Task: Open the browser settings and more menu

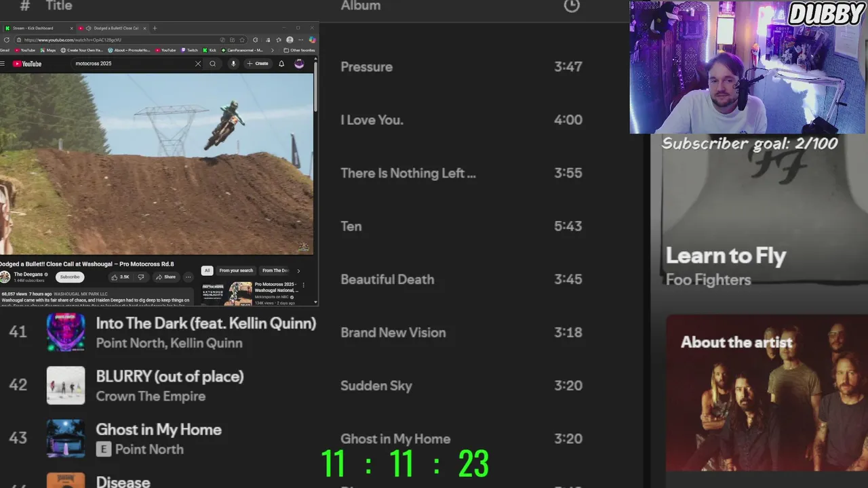Action: [x=300, y=40]
